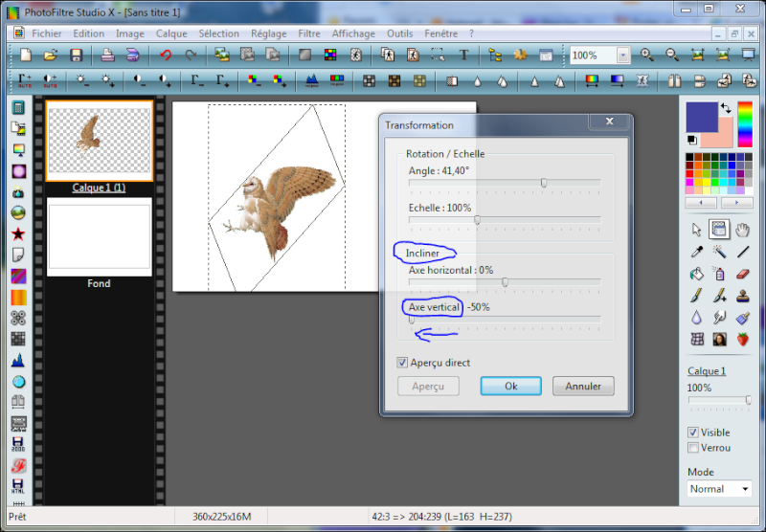Open the Réglage menu
The image size is (766, 532).
(x=269, y=33)
